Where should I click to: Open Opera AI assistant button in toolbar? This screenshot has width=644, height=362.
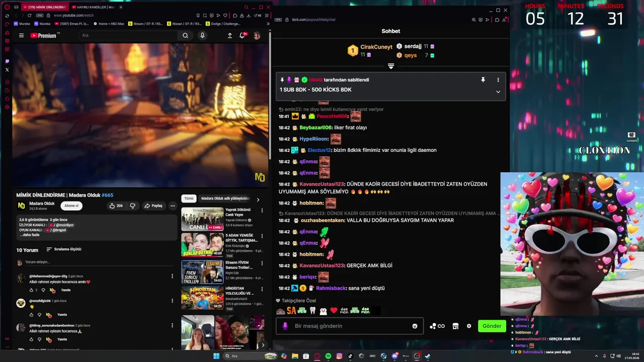point(259,16)
